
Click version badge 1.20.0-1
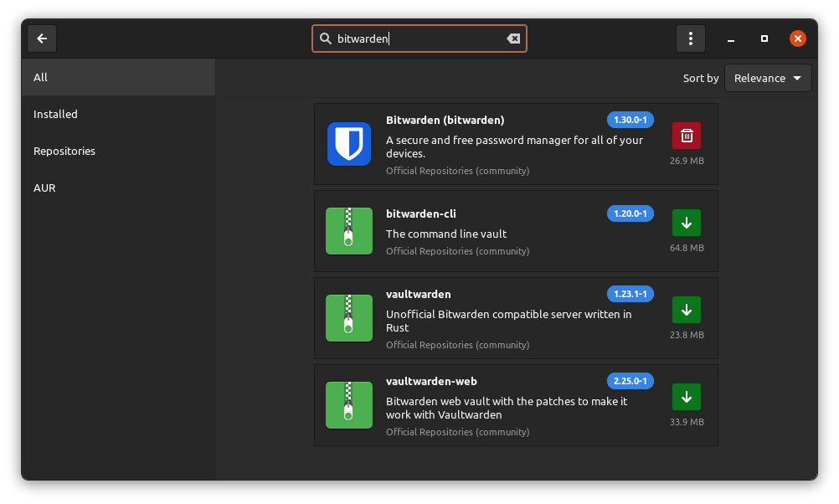pos(630,213)
